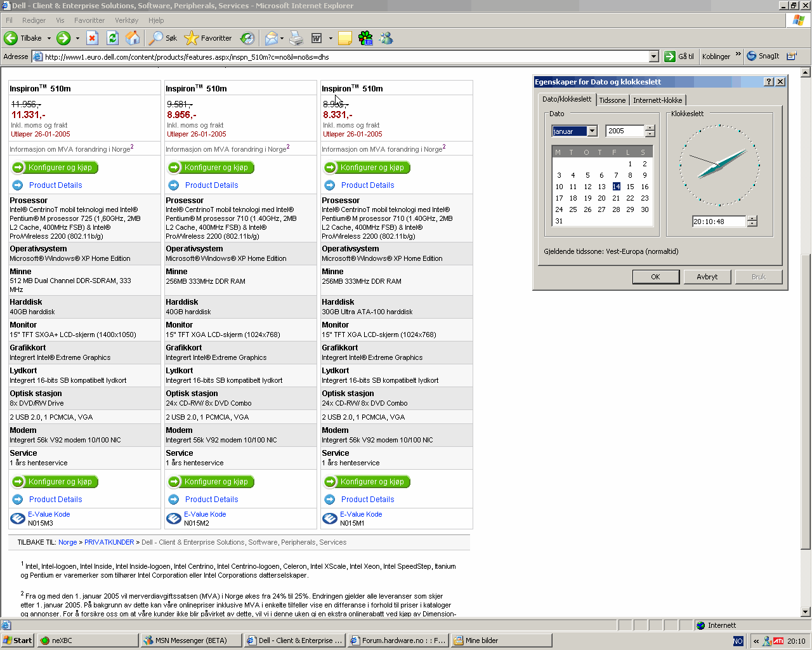
Task: Click the address bar URL field
Action: tap(346, 56)
